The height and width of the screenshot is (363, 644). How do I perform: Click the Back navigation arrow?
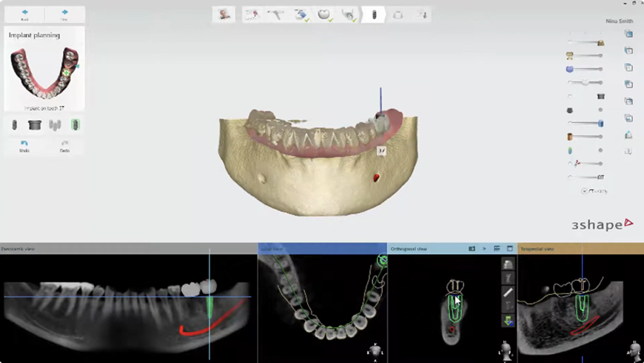(x=24, y=14)
